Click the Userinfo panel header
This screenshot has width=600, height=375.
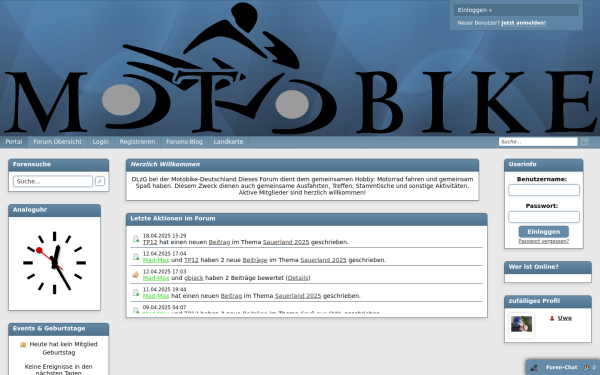pyautogui.click(x=544, y=165)
